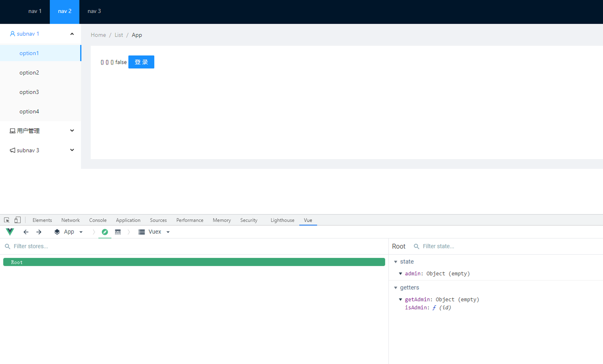
Task: Click the isAdmin getter entry
Action: pos(428,308)
